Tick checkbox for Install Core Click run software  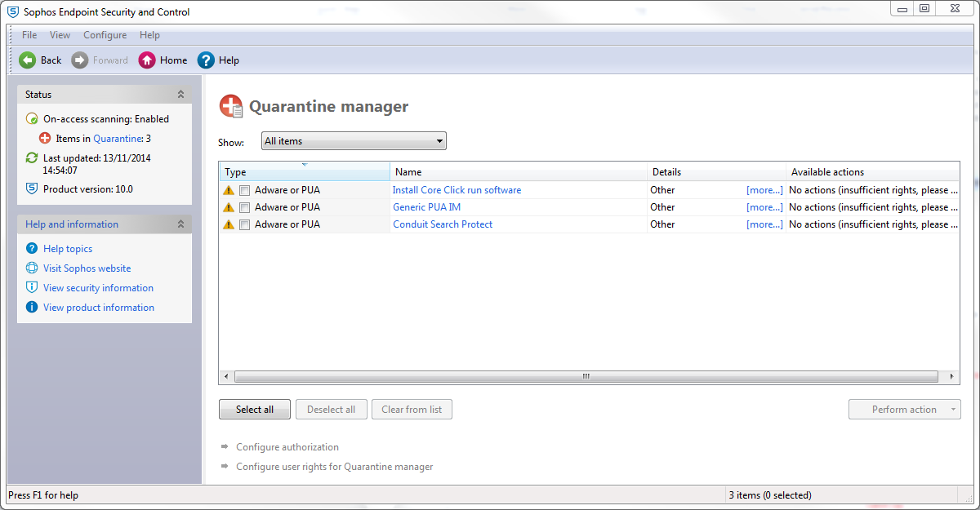tap(244, 190)
